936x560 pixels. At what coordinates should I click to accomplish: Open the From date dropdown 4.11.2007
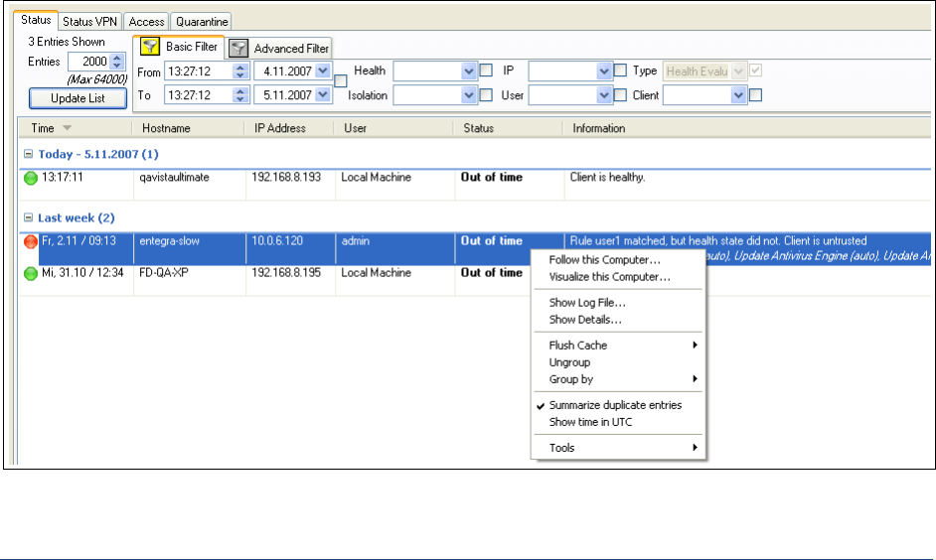pos(322,71)
